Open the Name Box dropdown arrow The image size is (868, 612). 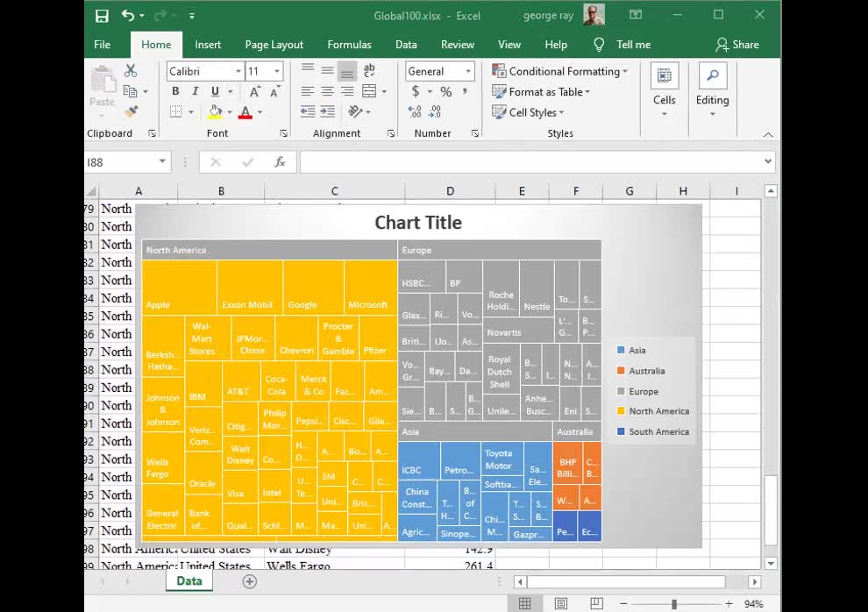pos(162,161)
